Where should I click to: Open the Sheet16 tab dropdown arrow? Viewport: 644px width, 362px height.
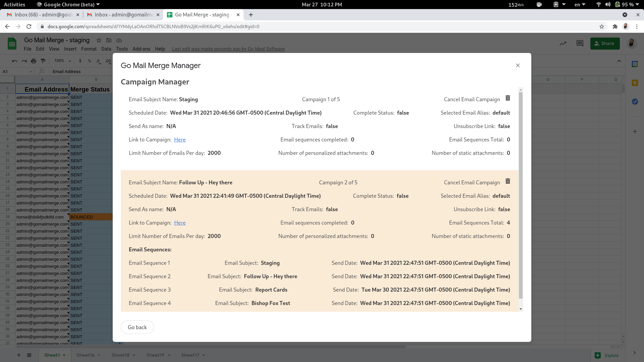pyautogui.click(x=99, y=355)
